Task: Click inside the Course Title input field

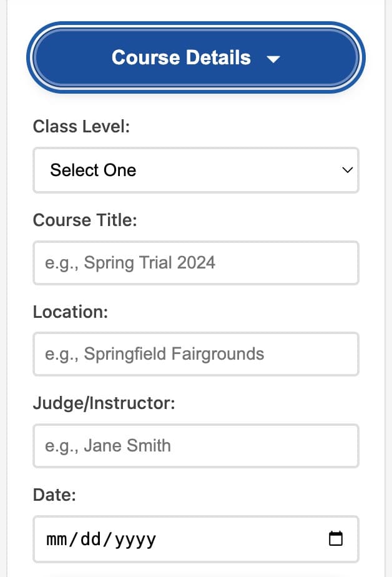Action: click(x=195, y=263)
